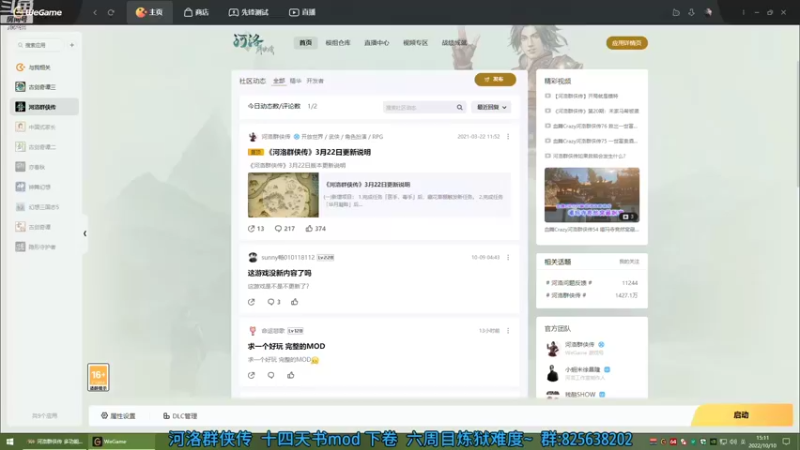Open the title bar three-dot menu

coord(743,12)
